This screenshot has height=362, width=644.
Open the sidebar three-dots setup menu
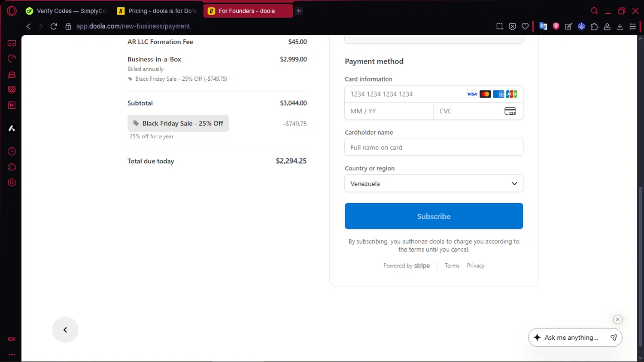click(12, 355)
